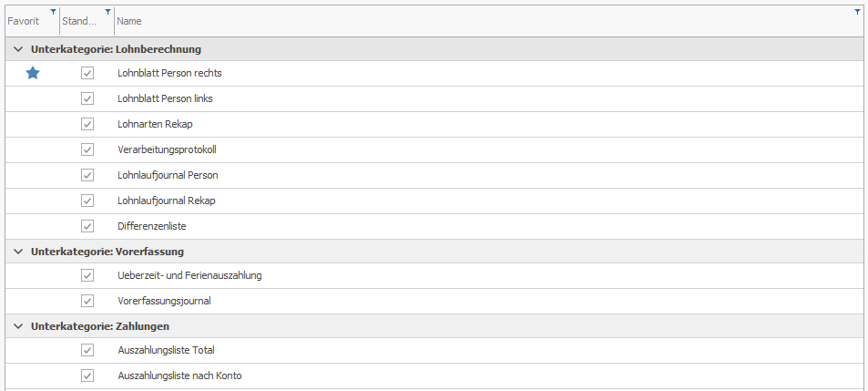Sort by the Name column header
The image size is (868, 391).
click(x=455, y=20)
